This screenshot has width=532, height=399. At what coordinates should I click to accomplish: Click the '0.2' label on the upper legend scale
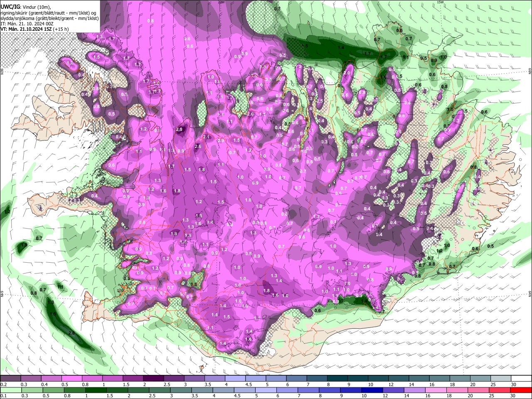3,384
